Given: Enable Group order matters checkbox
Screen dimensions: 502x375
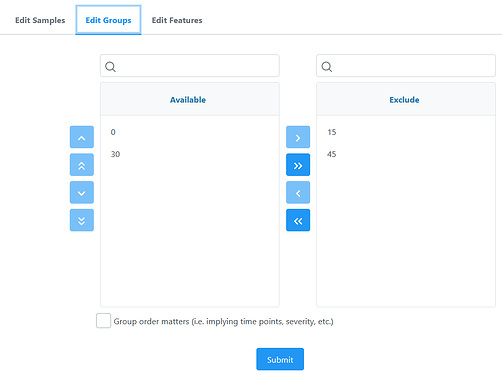Looking at the screenshot, I should click(103, 321).
